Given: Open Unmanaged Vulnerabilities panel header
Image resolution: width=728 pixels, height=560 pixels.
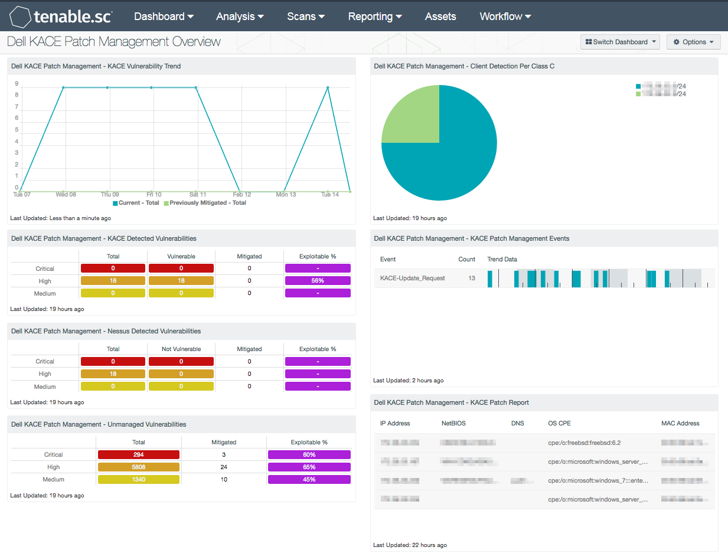Looking at the screenshot, I should (181, 424).
